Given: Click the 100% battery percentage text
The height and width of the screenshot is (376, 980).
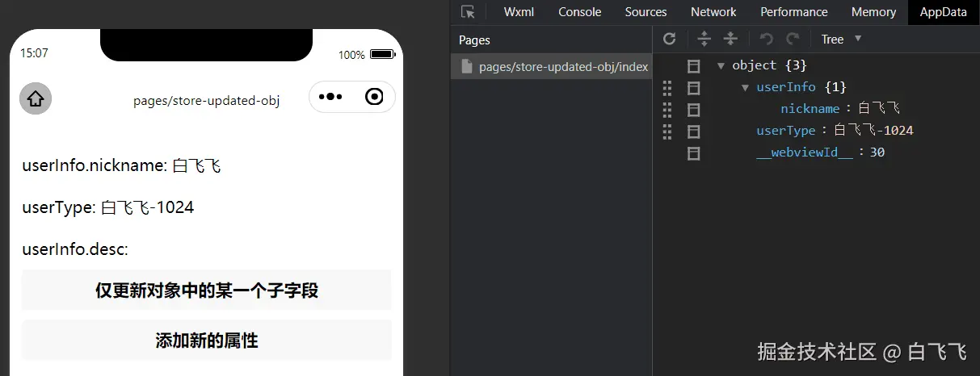Looking at the screenshot, I should (x=351, y=55).
